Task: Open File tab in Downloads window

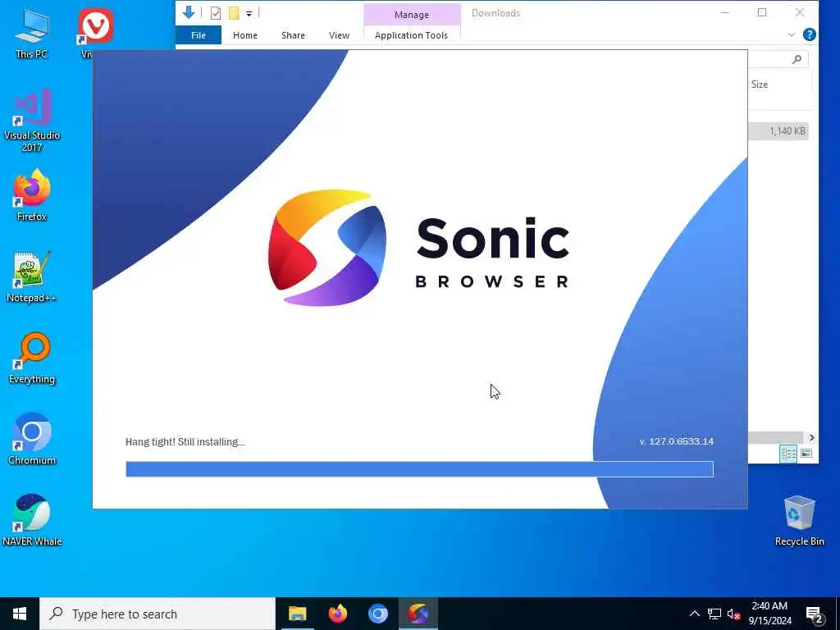Action: point(199,35)
